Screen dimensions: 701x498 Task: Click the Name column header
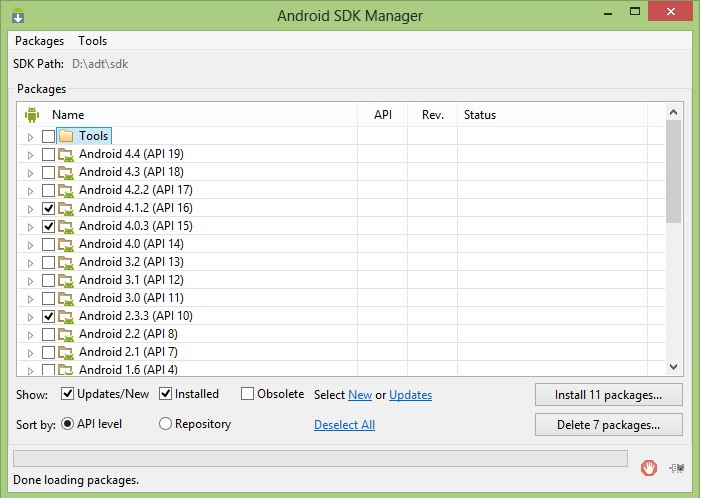188,115
